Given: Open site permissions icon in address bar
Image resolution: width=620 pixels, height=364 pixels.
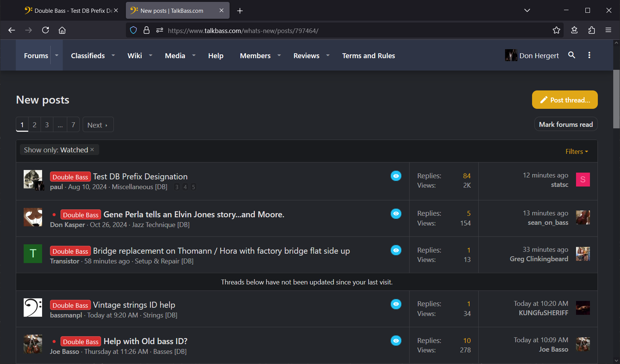Looking at the screenshot, I should 160,30.
